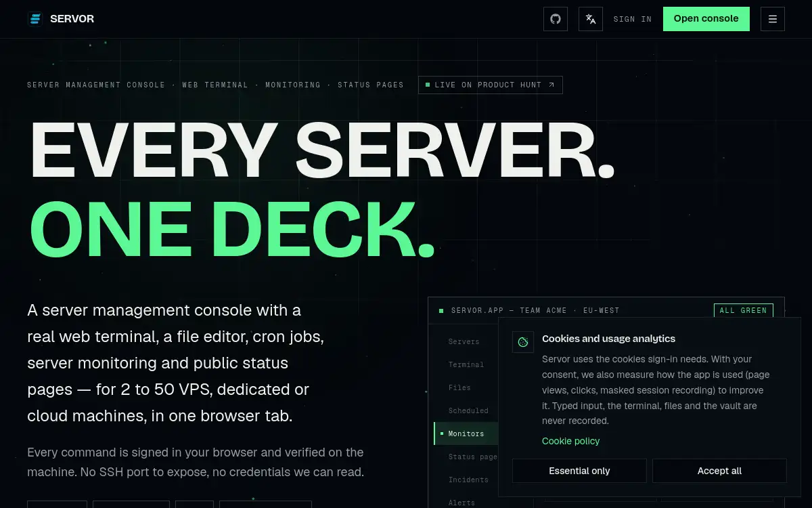
Task: Select Incidents in the console sidebar
Action: click(x=468, y=480)
